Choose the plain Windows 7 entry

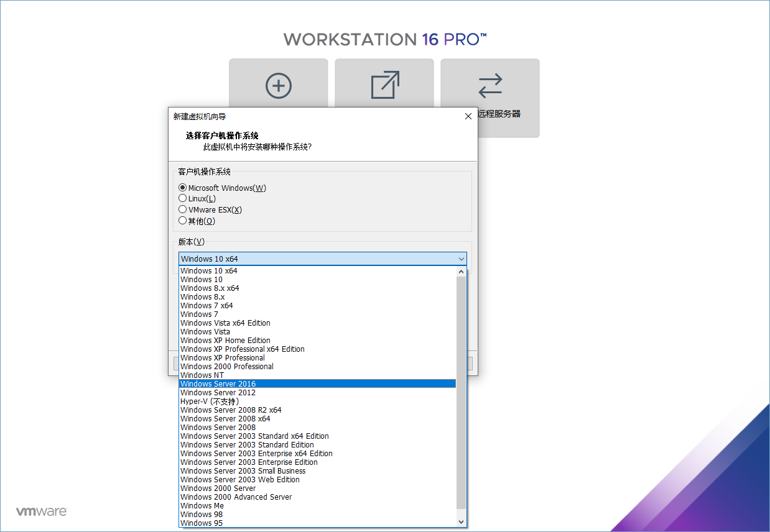[317, 314]
